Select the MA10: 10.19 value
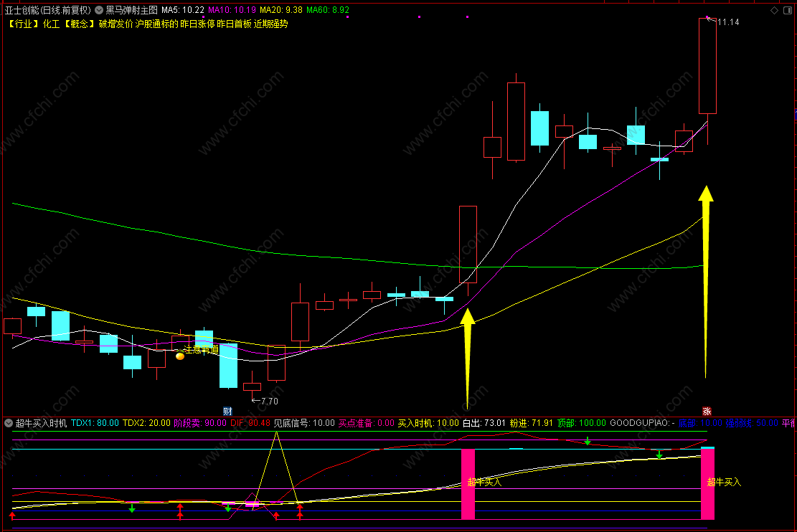Image resolution: width=797 pixels, height=532 pixels. [x=232, y=10]
